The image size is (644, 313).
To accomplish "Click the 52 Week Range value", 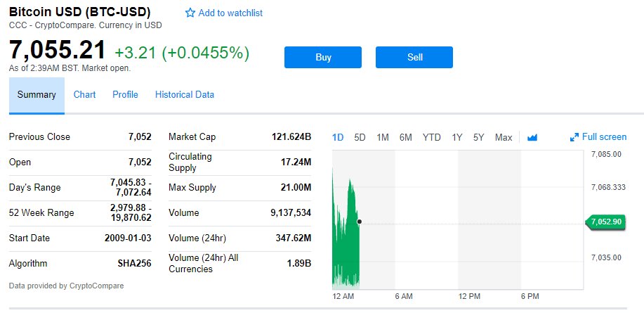I will tap(131, 213).
